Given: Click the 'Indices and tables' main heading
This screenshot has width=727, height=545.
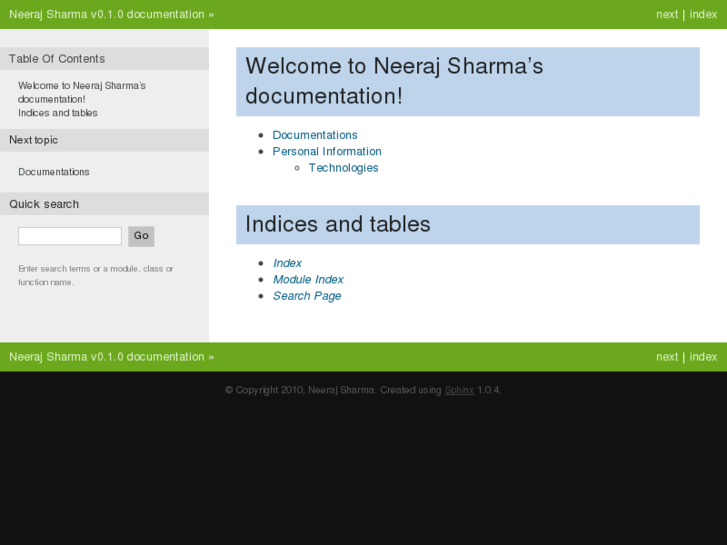Looking at the screenshot, I should (468, 224).
